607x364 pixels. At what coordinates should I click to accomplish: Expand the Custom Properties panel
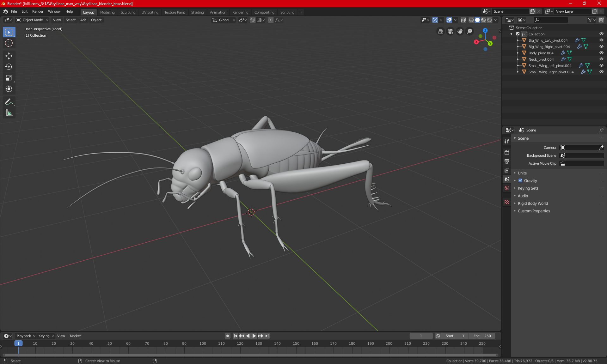(534, 211)
